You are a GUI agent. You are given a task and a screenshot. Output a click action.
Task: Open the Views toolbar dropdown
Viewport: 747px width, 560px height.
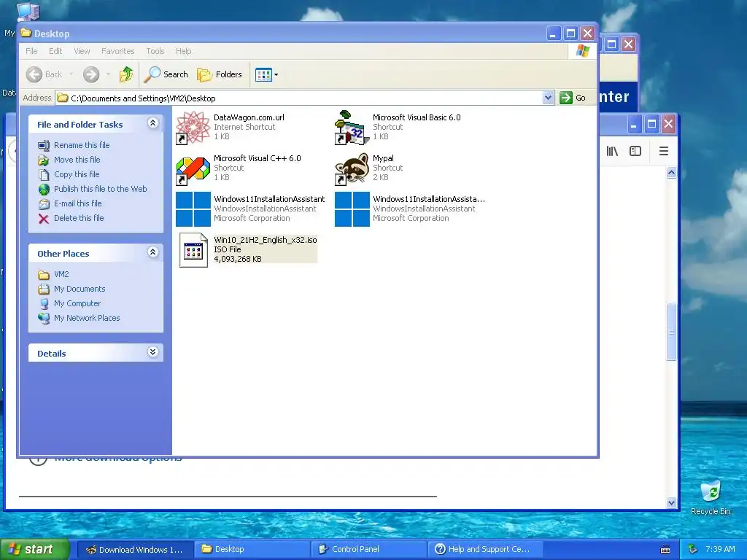click(x=266, y=74)
